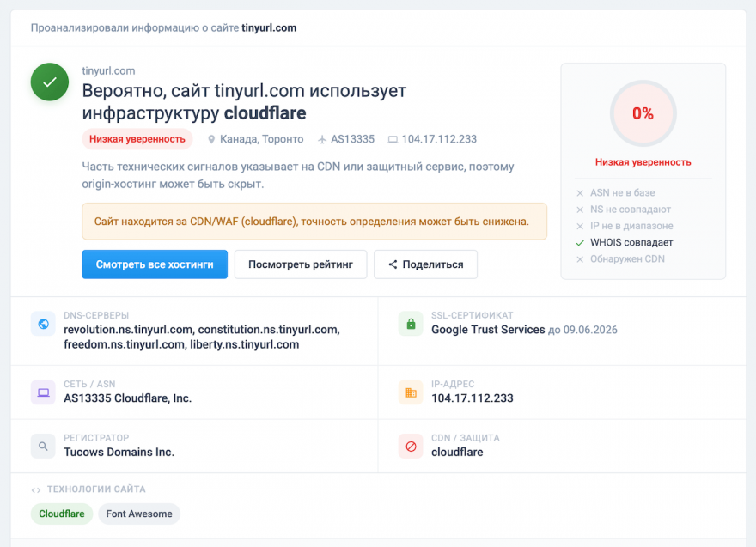Click the location pin icon near Канада, Торонто

point(211,140)
